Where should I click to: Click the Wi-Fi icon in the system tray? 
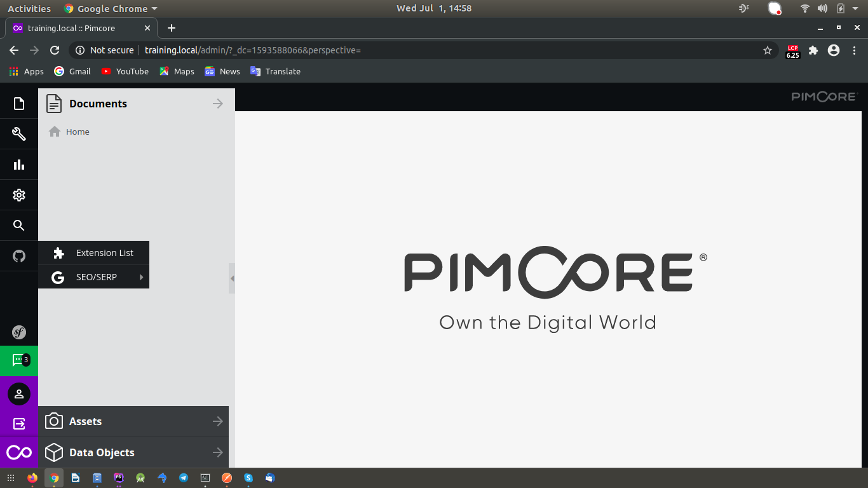(x=805, y=8)
